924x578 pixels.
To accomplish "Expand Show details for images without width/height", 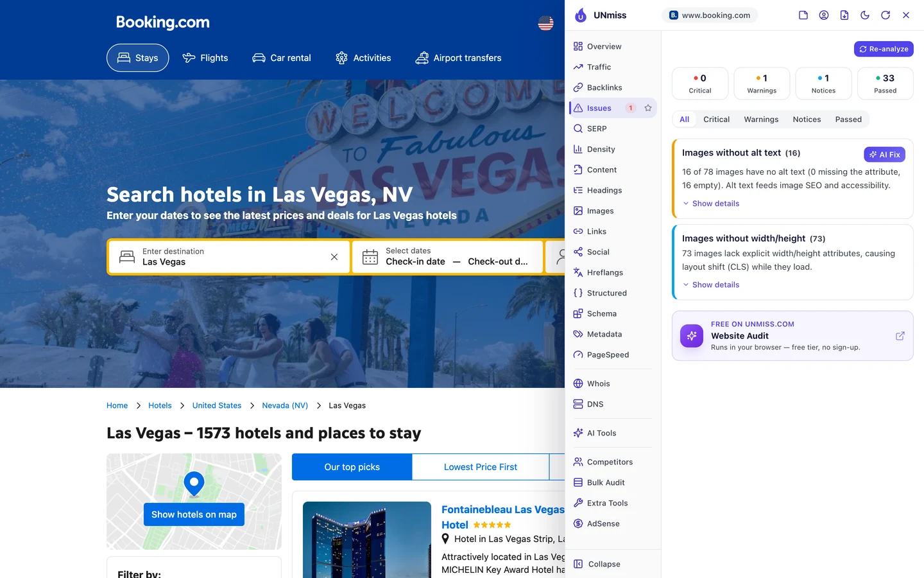I will (x=711, y=285).
